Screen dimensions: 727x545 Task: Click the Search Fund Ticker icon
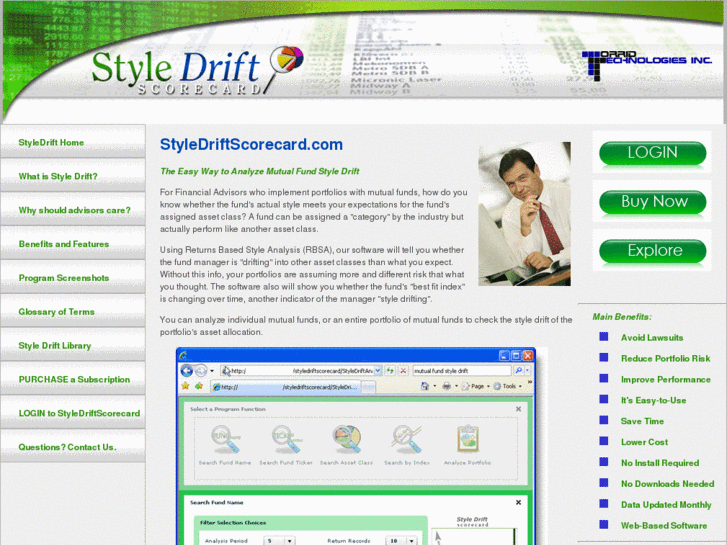click(286, 439)
